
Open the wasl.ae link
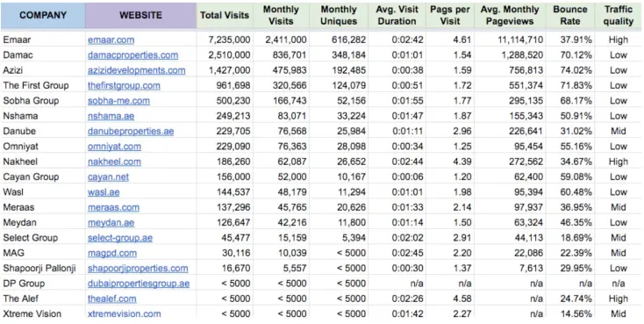pos(104,192)
